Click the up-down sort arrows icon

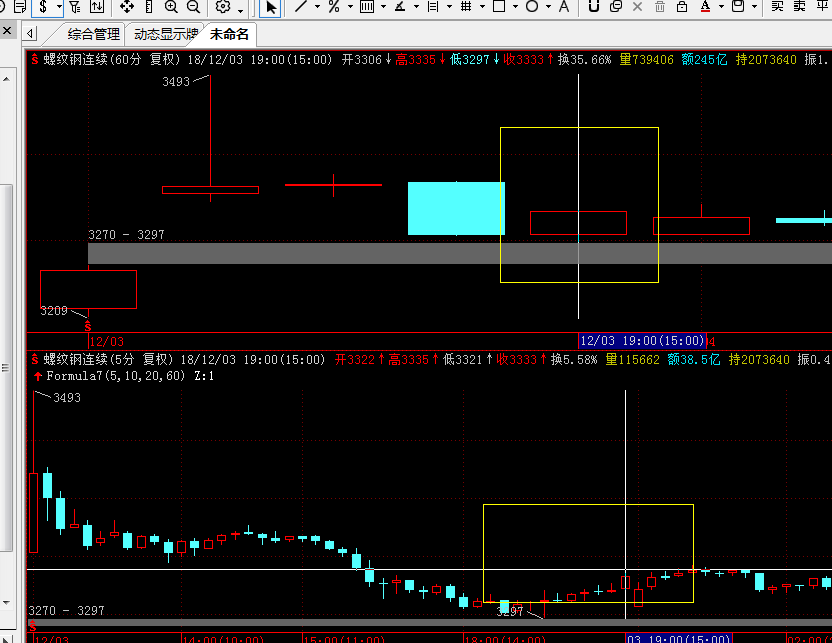tap(97, 6)
